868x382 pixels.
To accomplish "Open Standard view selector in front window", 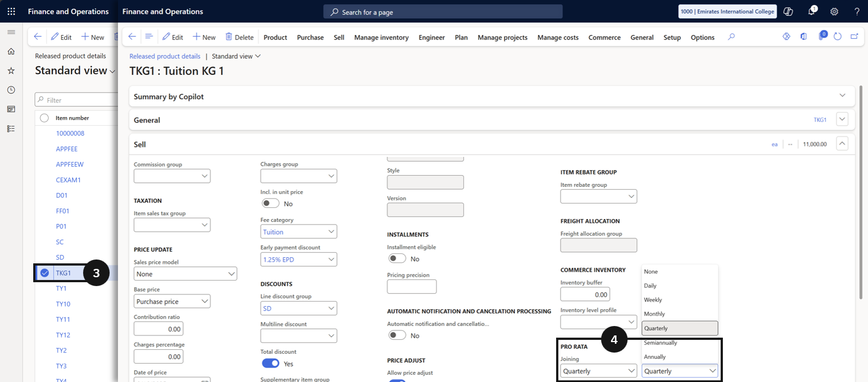I will tap(236, 56).
